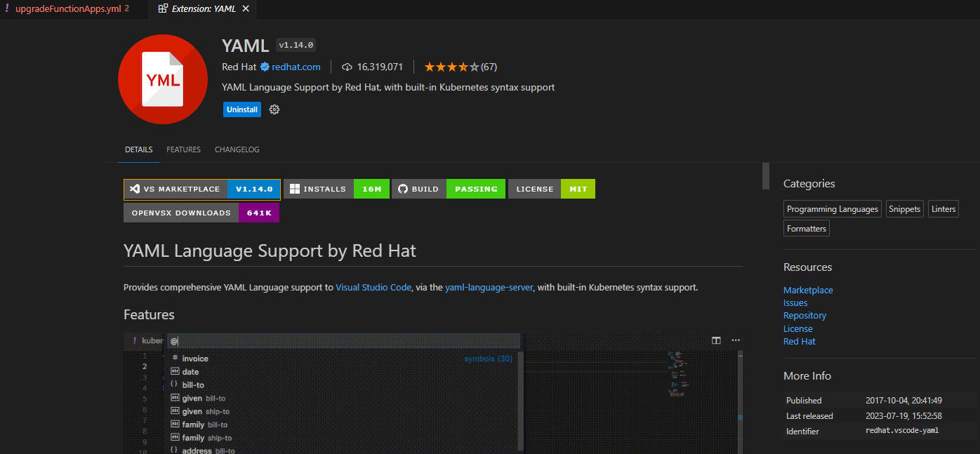Click the YAML Language Support by Red Hat heading

(x=270, y=251)
